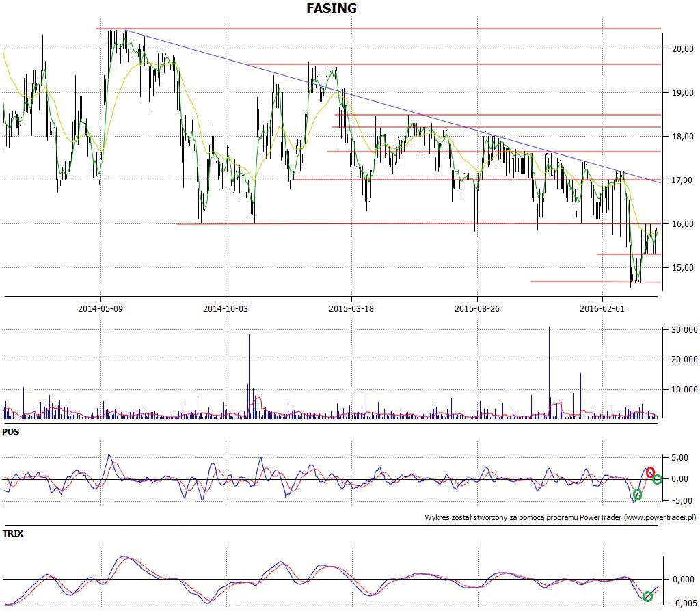Click the 20 000 volume axis label

[684, 359]
